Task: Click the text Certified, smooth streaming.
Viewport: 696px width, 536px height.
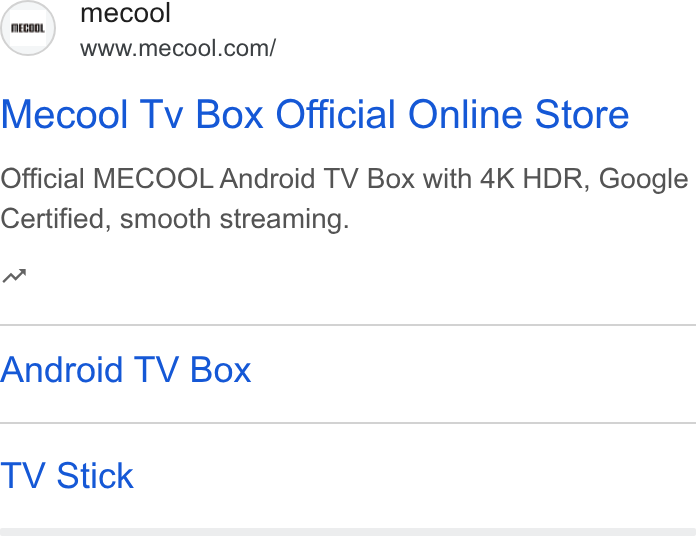Action: coord(175,219)
